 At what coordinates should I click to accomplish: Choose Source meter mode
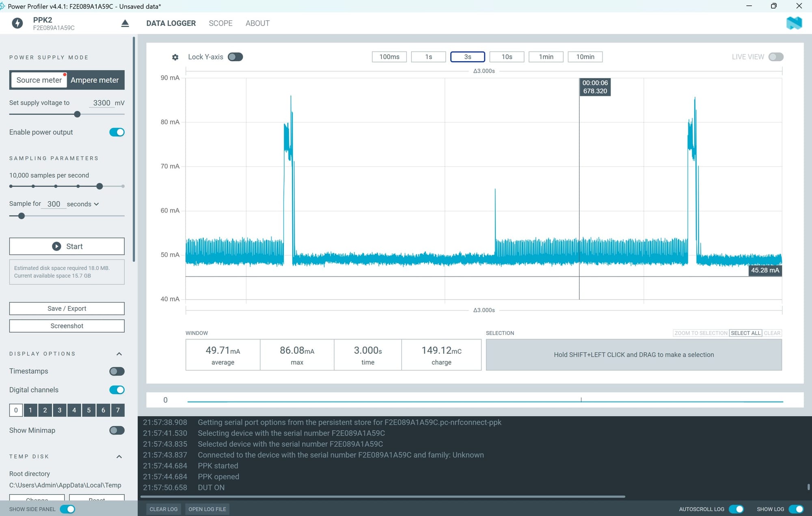39,80
